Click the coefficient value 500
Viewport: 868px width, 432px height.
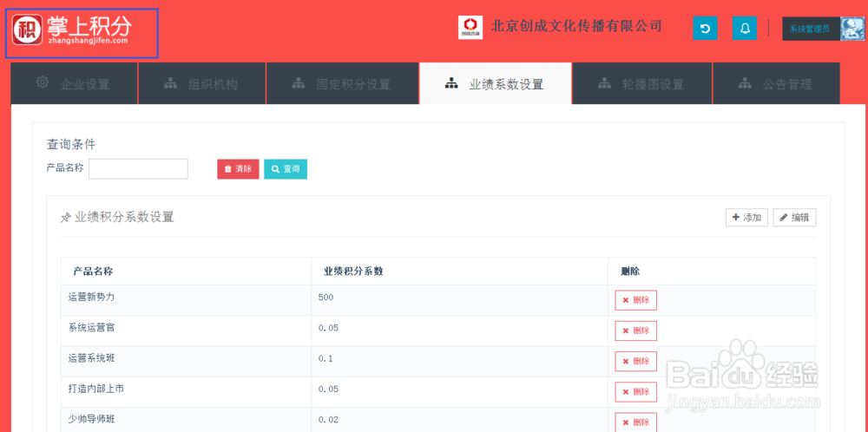pyautogui.click(x=326, y=298)
